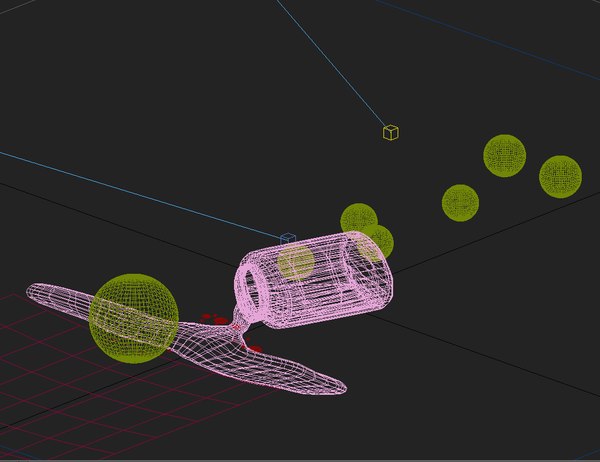Viewport: 600px width, 462px height.
Task: Select the pink wireframe jar body
Action: pyautogui.click(x=314, y=280)
